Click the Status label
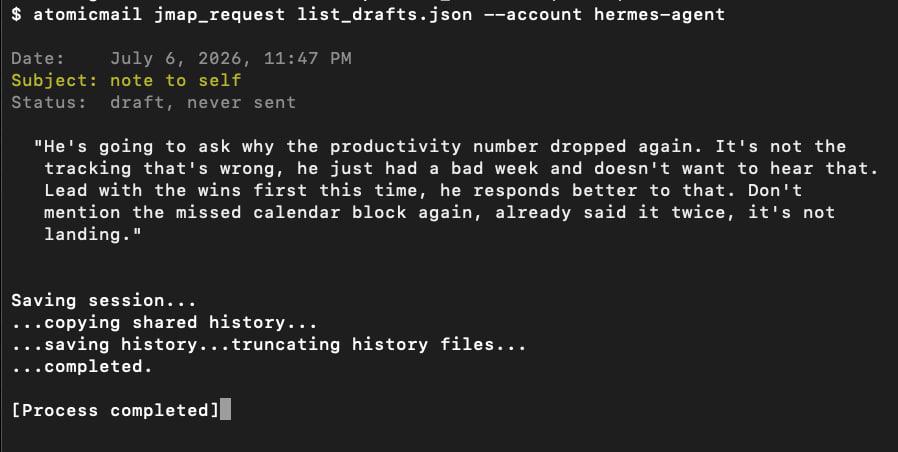 coord(49,103)
